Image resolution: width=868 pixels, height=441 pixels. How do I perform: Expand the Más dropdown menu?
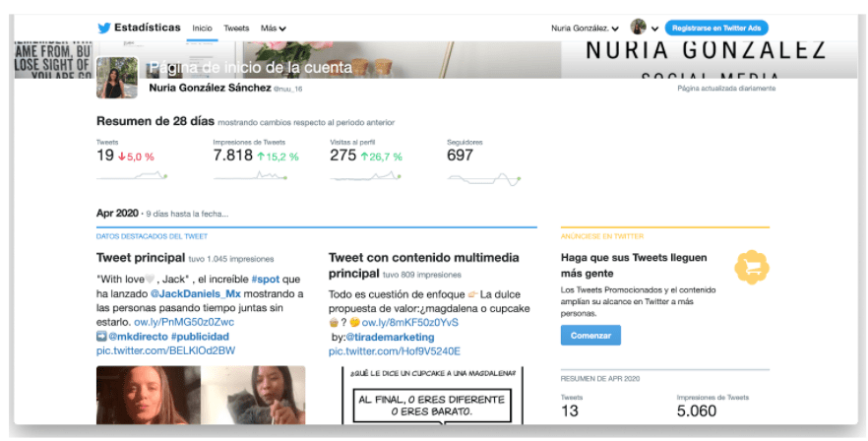[274, 29]
